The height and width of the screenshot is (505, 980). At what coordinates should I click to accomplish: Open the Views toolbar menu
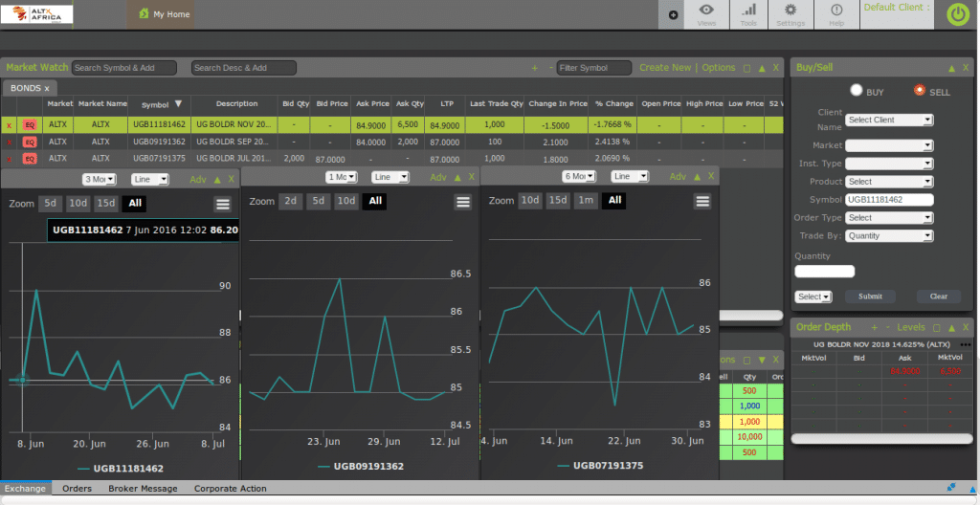706,13
